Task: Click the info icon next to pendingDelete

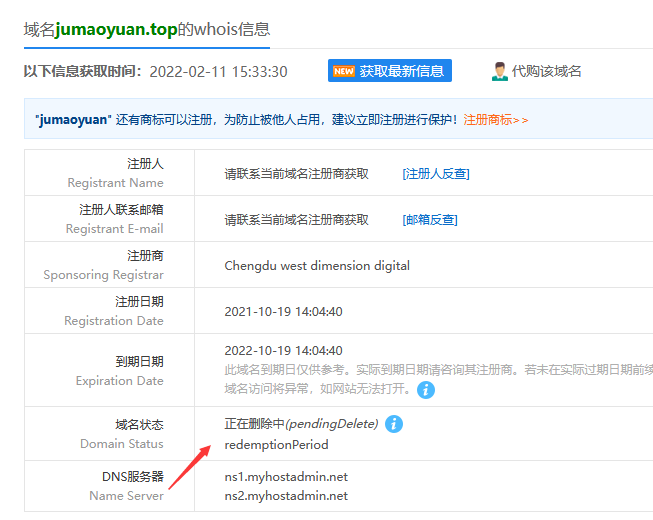Action: (x=394, y=424)
